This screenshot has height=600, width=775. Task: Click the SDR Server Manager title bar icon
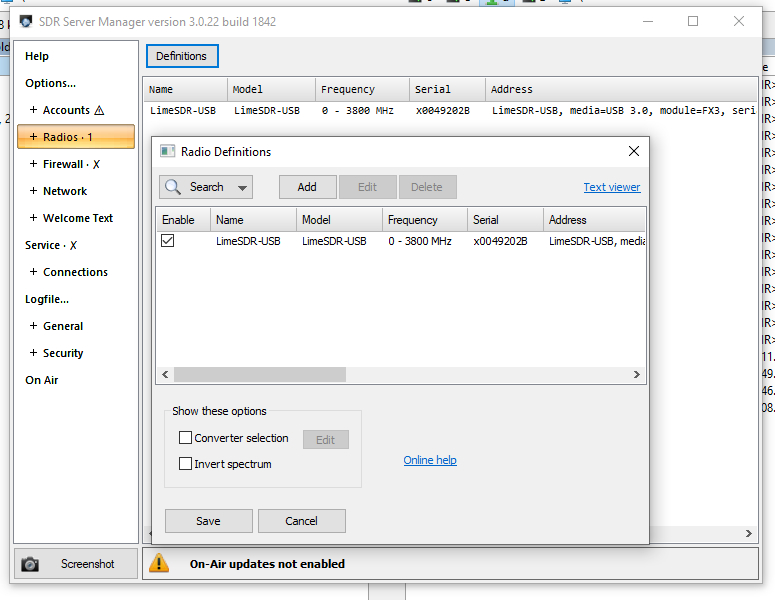[x=26, y=21]
